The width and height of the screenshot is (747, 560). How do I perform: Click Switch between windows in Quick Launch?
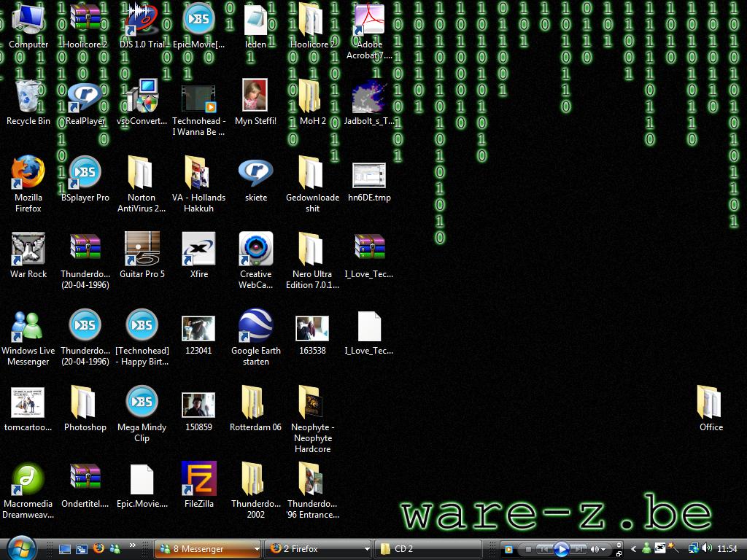click(82, 549)
